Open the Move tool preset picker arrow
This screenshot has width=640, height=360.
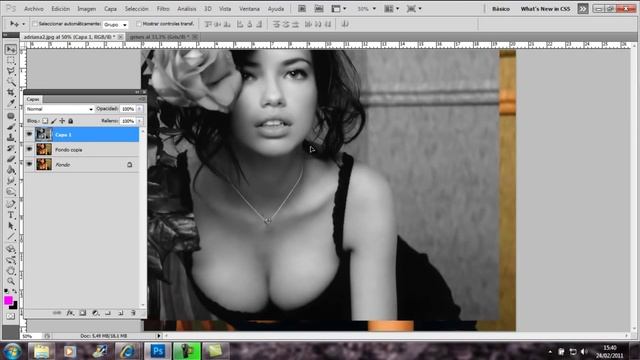[x=23, y=24]
